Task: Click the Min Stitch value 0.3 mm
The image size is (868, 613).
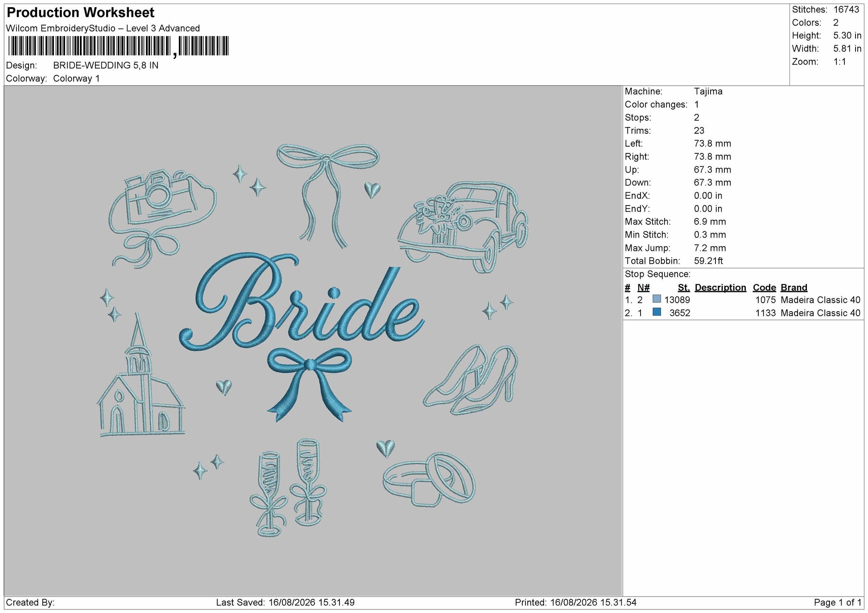Action: (x=710, y=235)
